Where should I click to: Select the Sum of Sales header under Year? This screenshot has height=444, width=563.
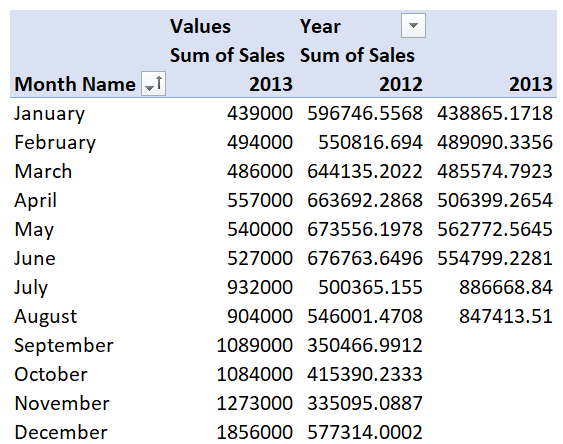(x=357, y=56)
